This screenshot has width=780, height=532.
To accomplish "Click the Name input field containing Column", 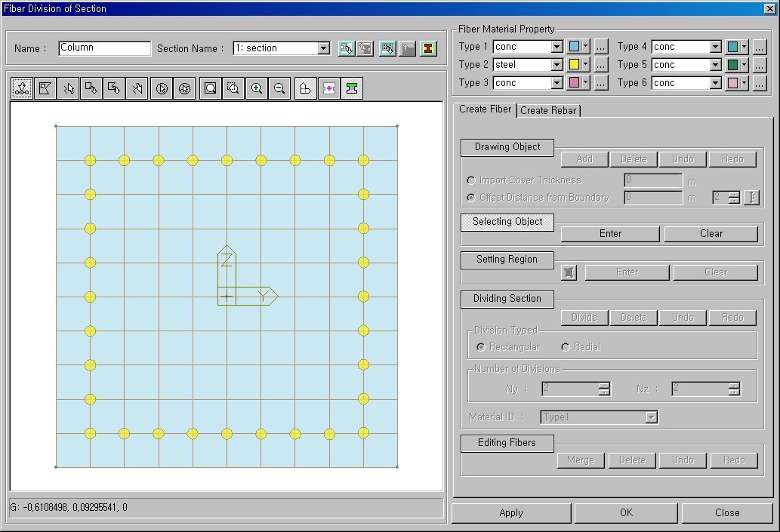I will click(105, 48).
